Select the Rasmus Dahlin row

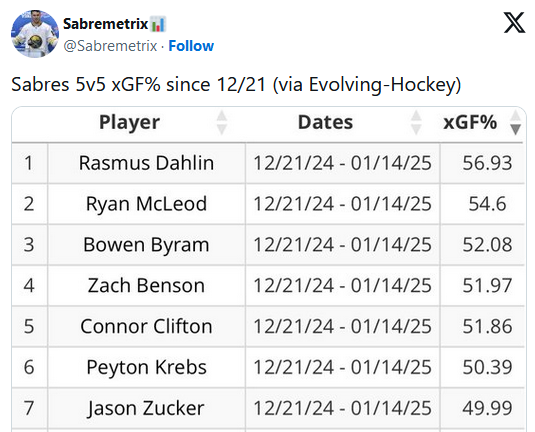pos(268,163)
